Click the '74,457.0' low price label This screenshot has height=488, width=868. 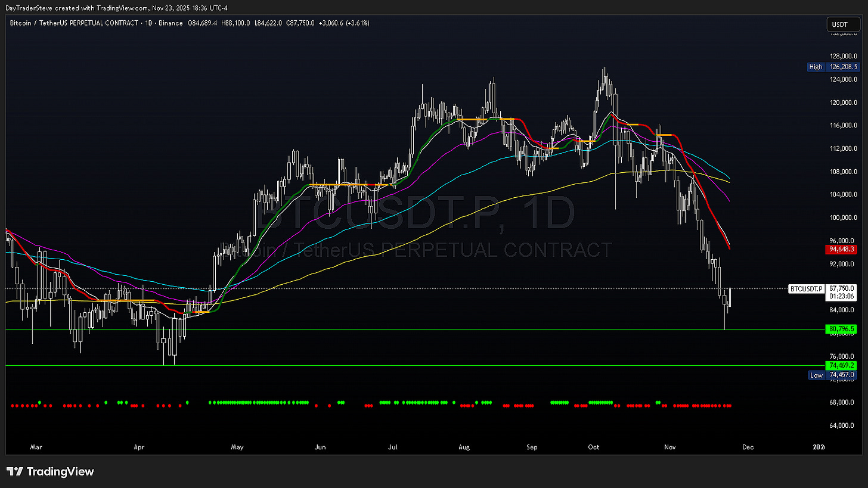841,375
